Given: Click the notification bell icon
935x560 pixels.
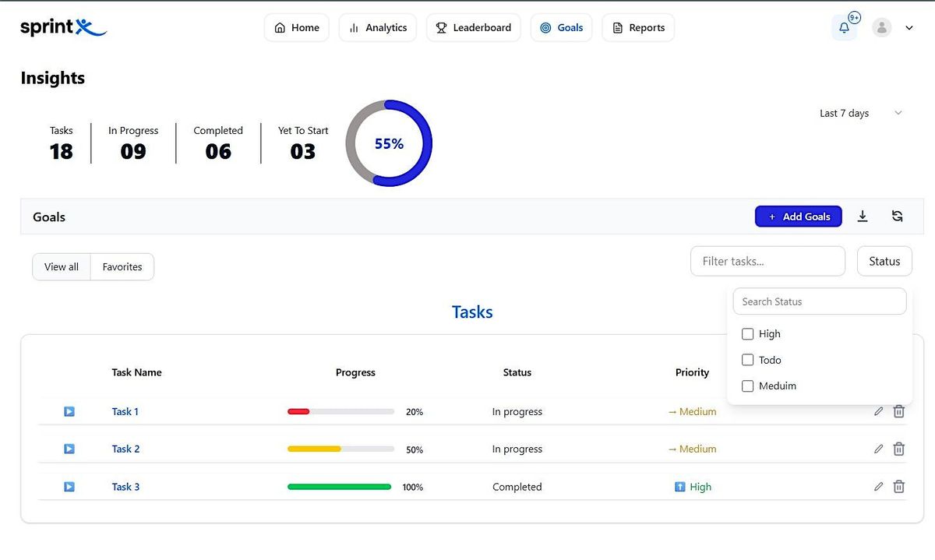Looking at the screenshot, I should [x=844, y=28].
